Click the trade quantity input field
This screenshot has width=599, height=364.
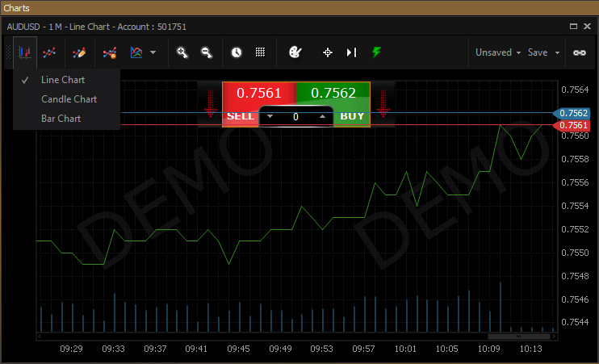295,117
